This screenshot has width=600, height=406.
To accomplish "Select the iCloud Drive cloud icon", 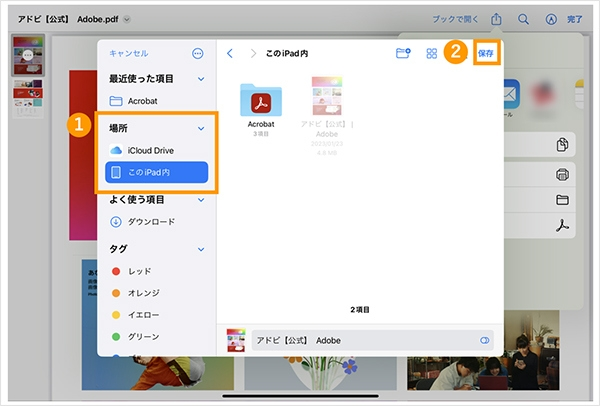I will coord(116,150).
